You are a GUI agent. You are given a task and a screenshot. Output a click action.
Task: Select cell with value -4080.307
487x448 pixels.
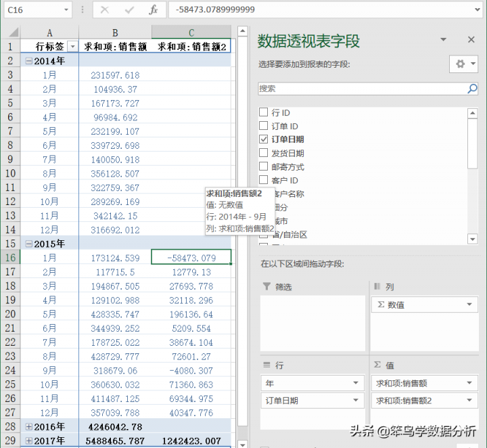[x=191, y=370]
